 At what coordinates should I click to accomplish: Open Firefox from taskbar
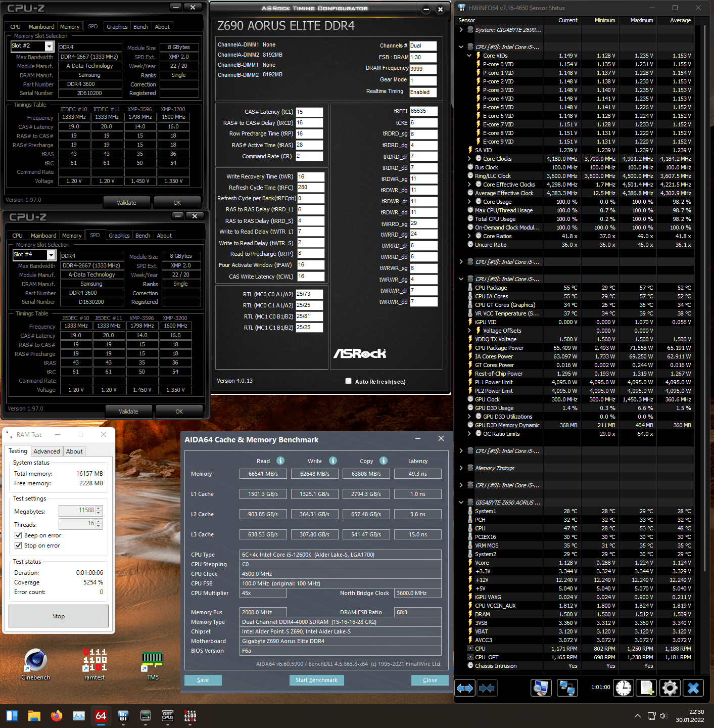[56, 716]
